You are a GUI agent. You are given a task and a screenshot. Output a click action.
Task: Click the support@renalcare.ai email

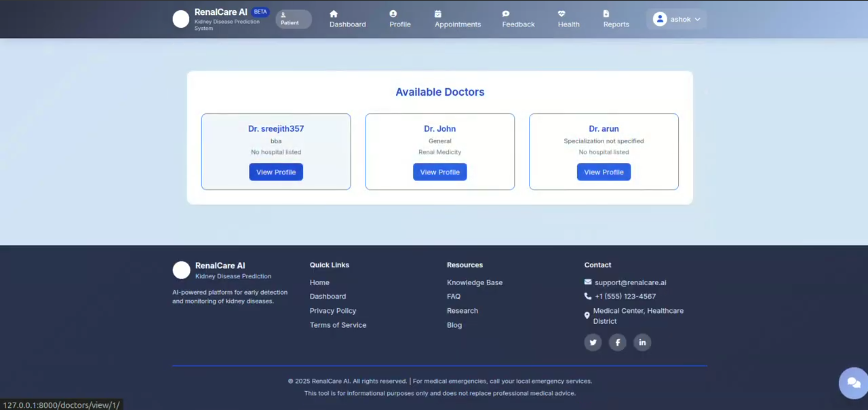click(630, 283)
